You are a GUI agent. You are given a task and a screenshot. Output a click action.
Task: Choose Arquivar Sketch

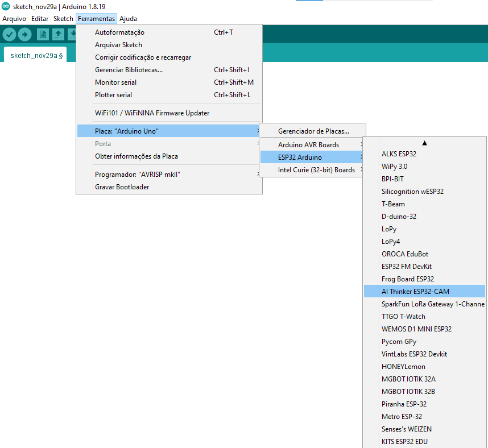(x=169, y=45)
